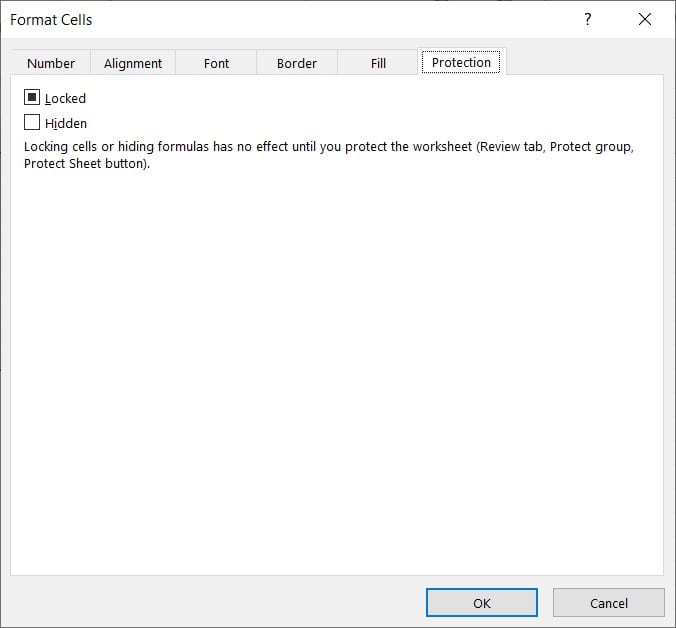Click Cancel to discard changes
Image resolution: width=676 pixels, height=628 pixels.
click(609, 603)
